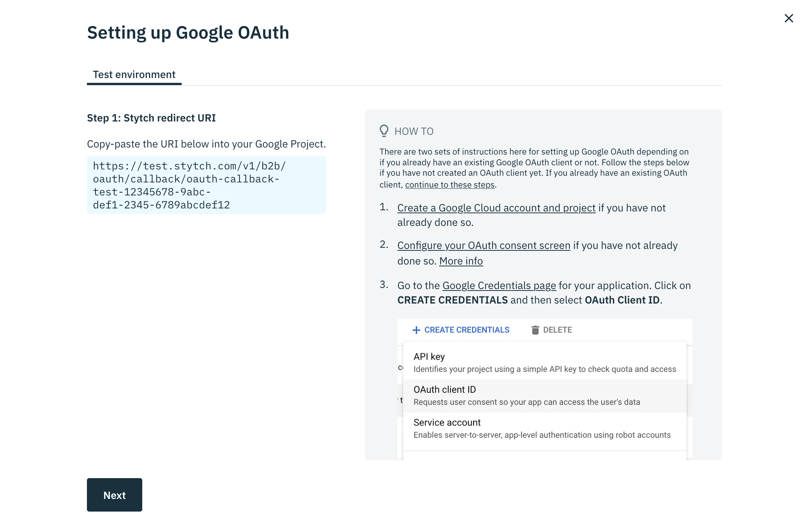This screenshot has height=532, width=809.
Task: Open 'Create a Google Cloud account and project' link
Action: (x=496, y=208)
